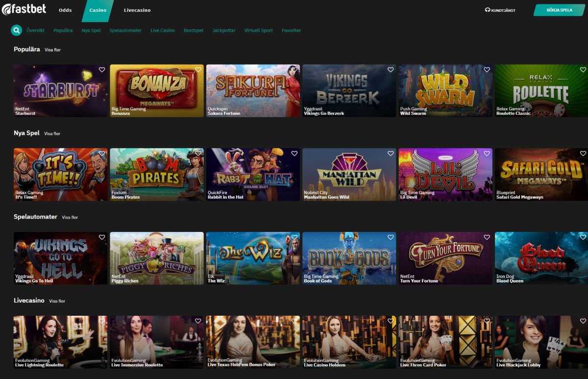588x379 pixels.
Task: Switch to the Livecasino top tab
Action: 137,10
